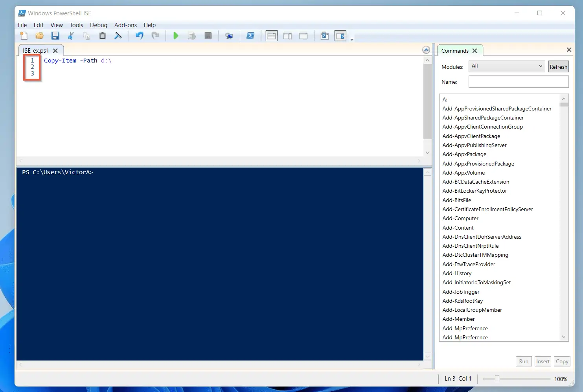
Task: Select Add-JobTrigger command
Action: [461, 292]
